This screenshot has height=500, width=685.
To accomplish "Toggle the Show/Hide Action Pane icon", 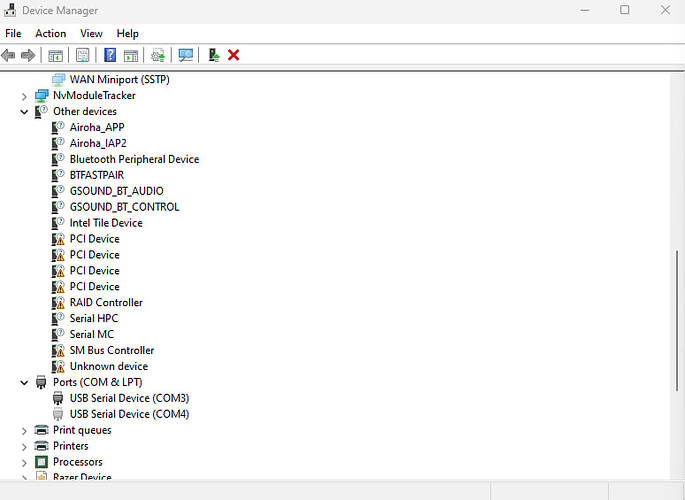I will tap(131, 55).
